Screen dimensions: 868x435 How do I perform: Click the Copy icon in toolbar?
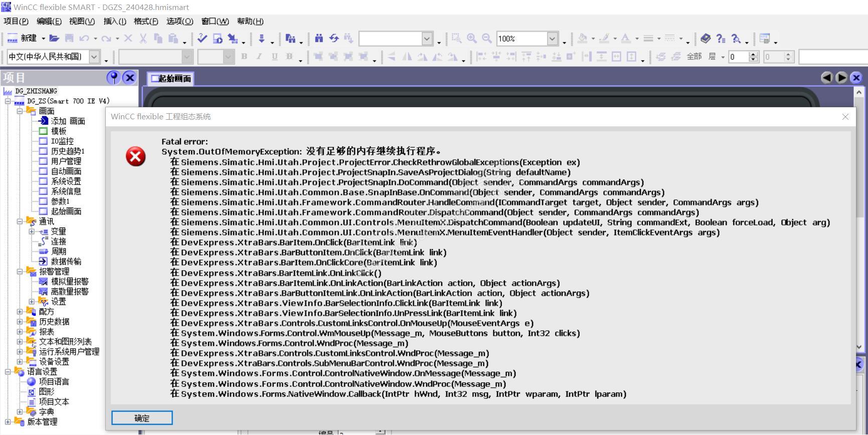click(x=158, y=39)
